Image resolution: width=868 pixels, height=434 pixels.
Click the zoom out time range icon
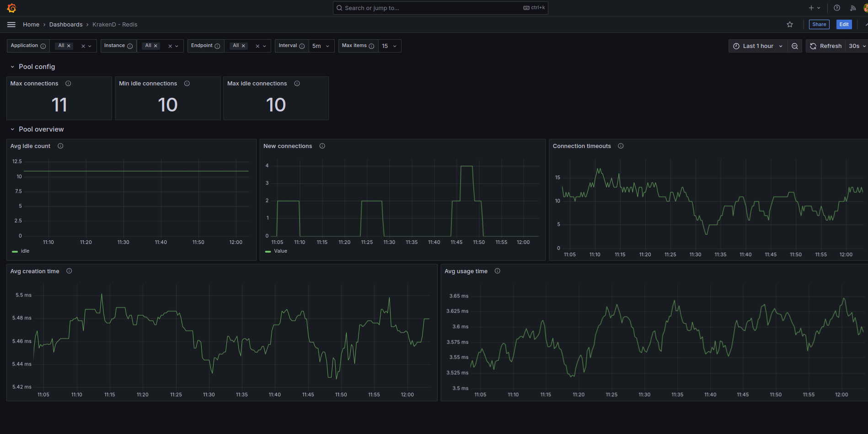795,46
